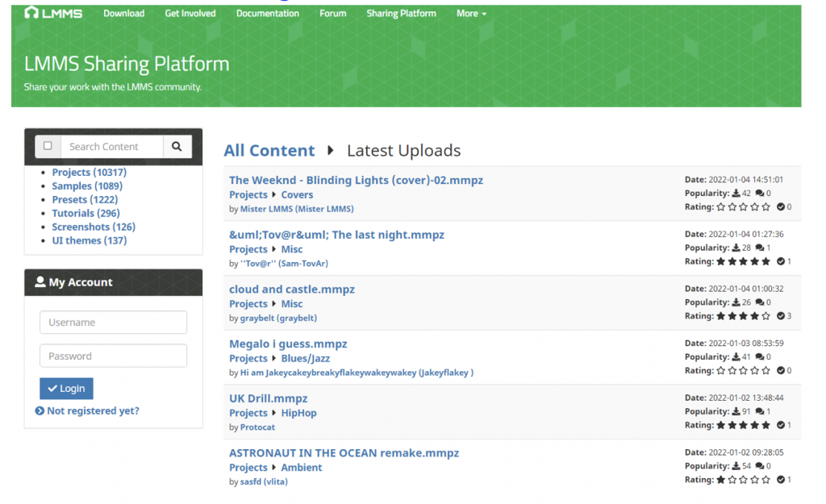826x504 pixels.
Task: Click comments icon for cloud and castle.mmpz
Action: [x=760, y=302]
